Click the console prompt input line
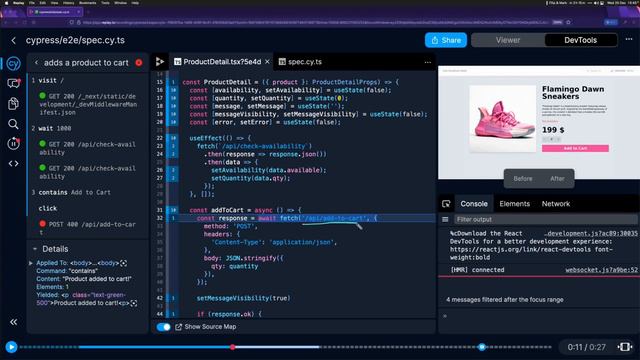Screen dimensions: 640x360 tap(539, 316)
